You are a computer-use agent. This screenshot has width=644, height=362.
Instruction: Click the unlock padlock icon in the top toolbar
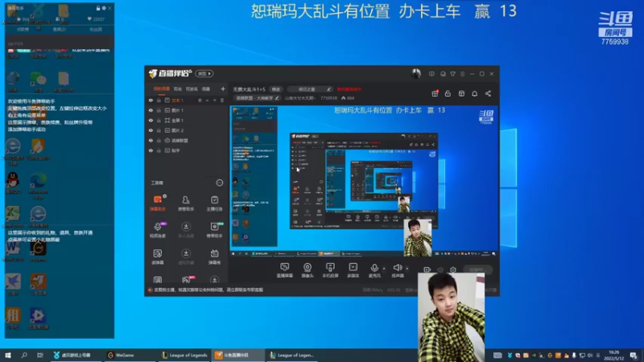448,93
